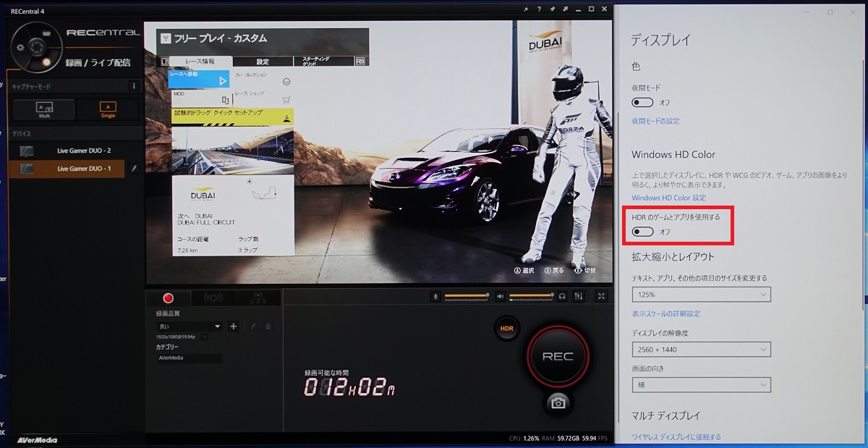The width and height of the screenshot is (868, 448).
Task: Open night mode settings link
Action: point(655,121)
